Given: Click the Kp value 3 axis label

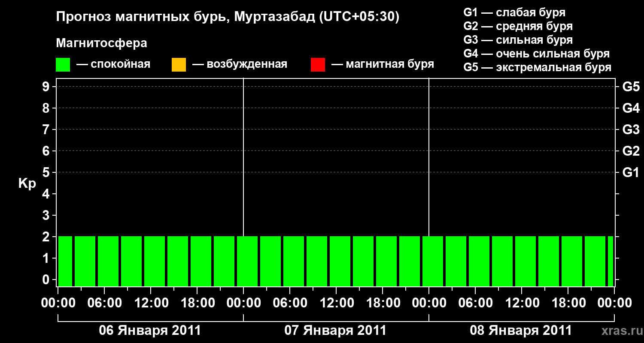Looking at the screenshot, I should click(46, 215).
